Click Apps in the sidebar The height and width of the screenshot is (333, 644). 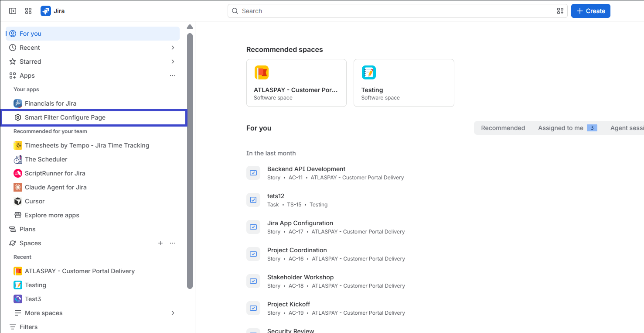tap(27, 76)
